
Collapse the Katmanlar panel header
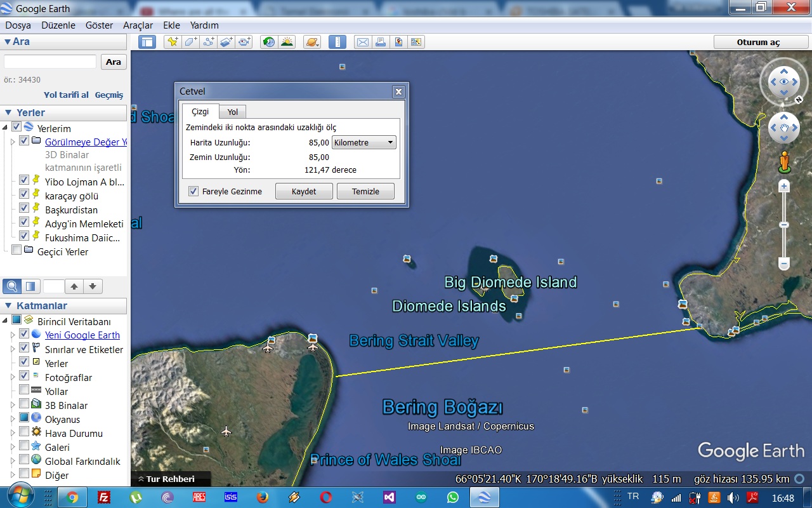(63, 305)
